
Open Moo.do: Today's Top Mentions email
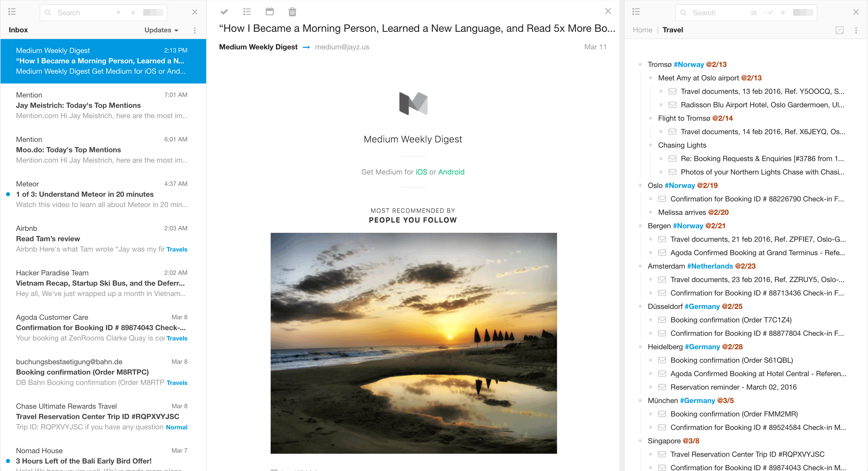click(103, 150)
